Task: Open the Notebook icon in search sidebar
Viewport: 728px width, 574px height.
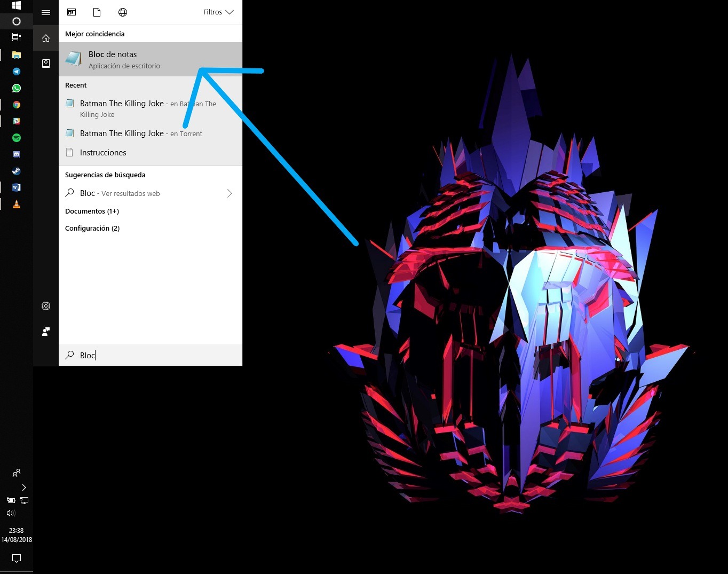Action: click(46, 64)
